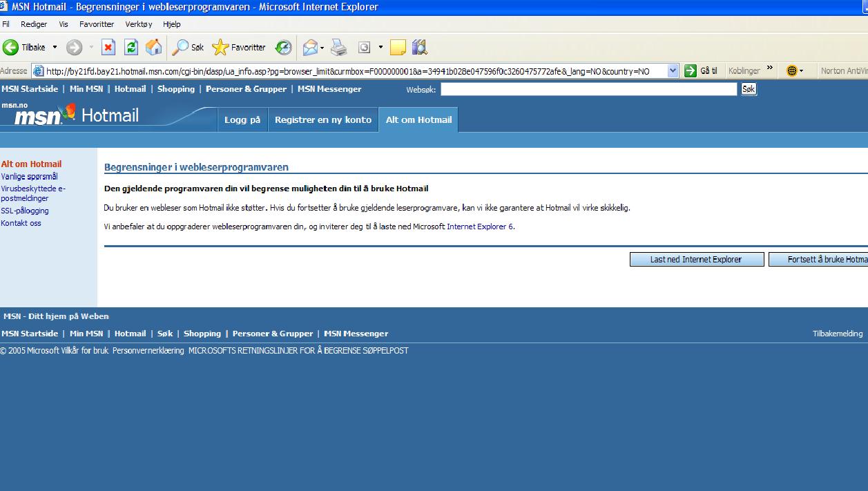Open the Personvernerklæring footer link
868x491 pixels.
click(x=148, y=351)
